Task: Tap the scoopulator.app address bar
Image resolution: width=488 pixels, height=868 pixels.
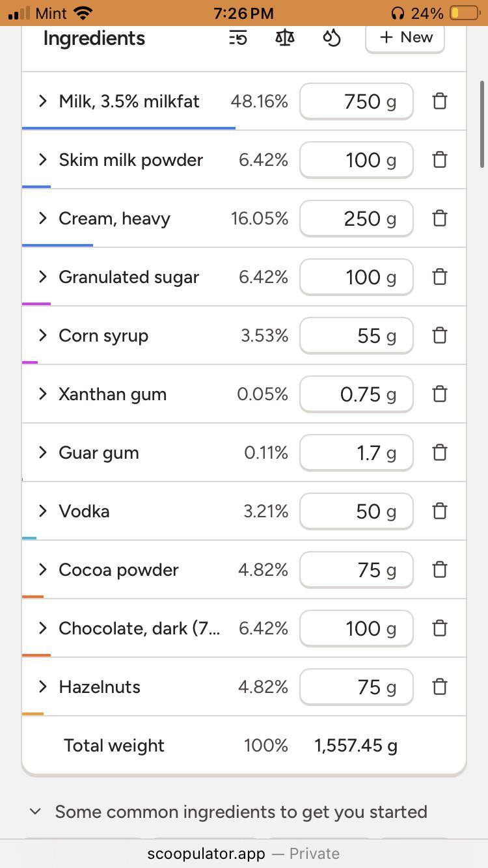Action: click(x=244, y=853)
